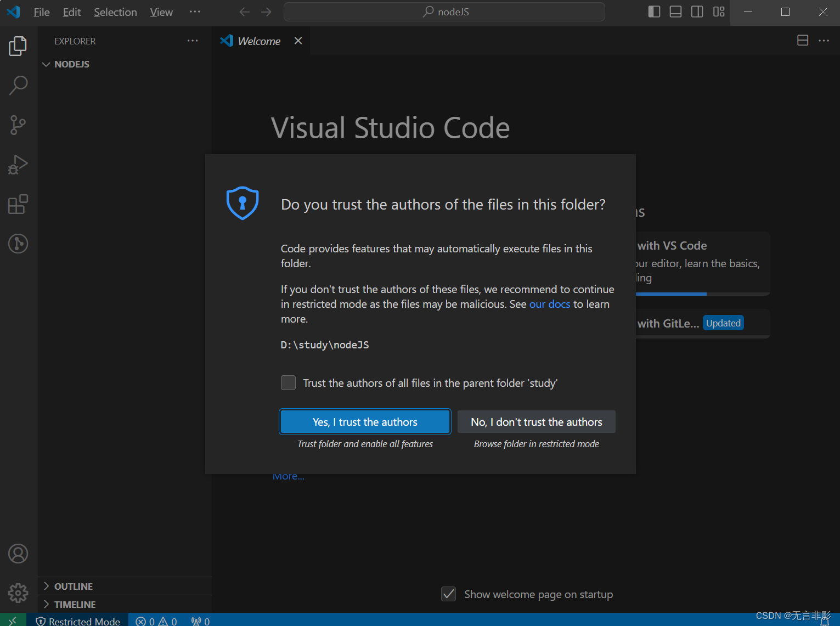Viewport: 840px width, 626px height.
Task: Open the Search view in activity bar
Action: tap(18, 86)
